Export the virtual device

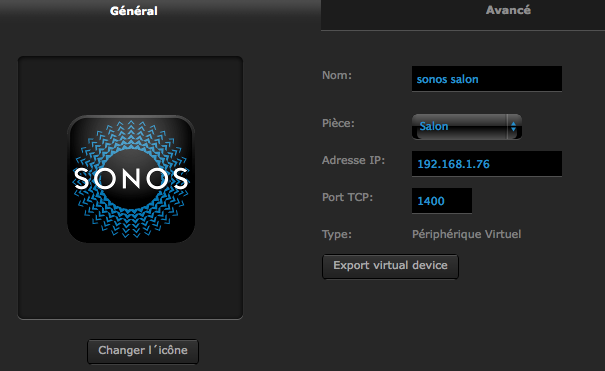[x=390, y=266]
